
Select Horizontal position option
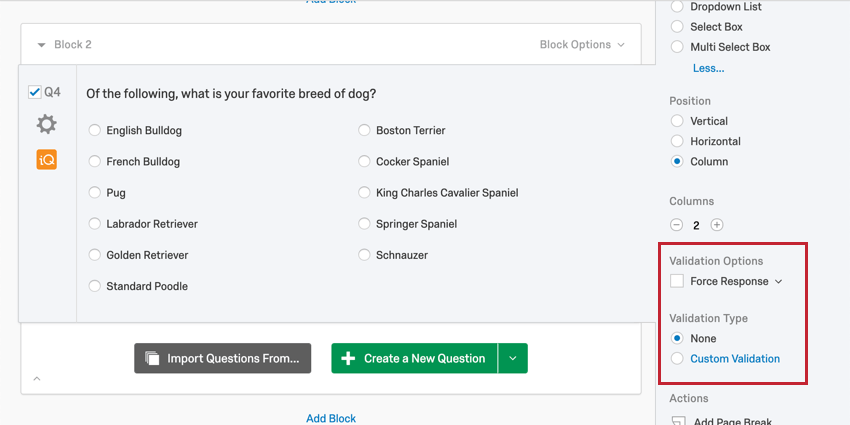pyautogui.click(x=677, y=141)
